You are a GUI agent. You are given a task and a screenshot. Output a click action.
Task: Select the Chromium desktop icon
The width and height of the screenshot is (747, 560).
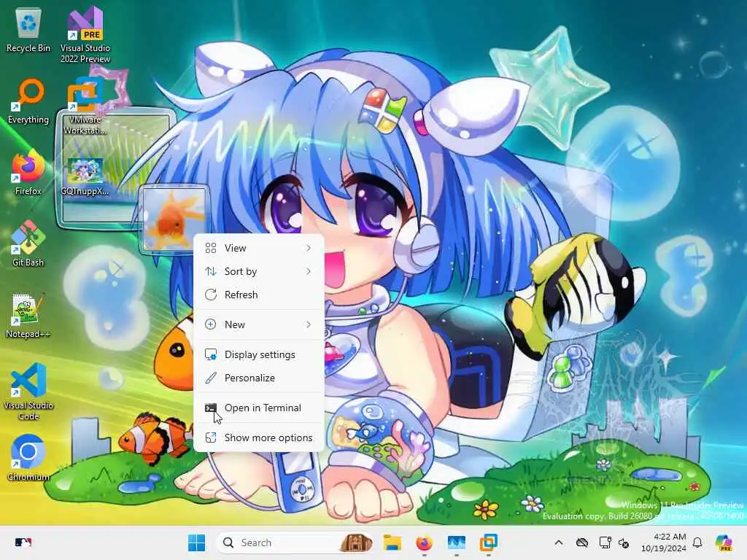tap(28, 458)
